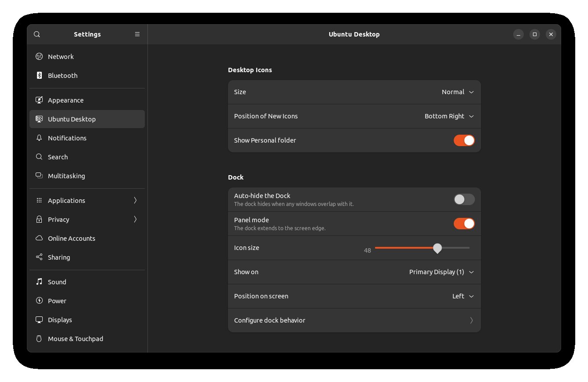Click the search magnifier icon in Settings header
Screen dimensions: 588x382
[37, 34]
